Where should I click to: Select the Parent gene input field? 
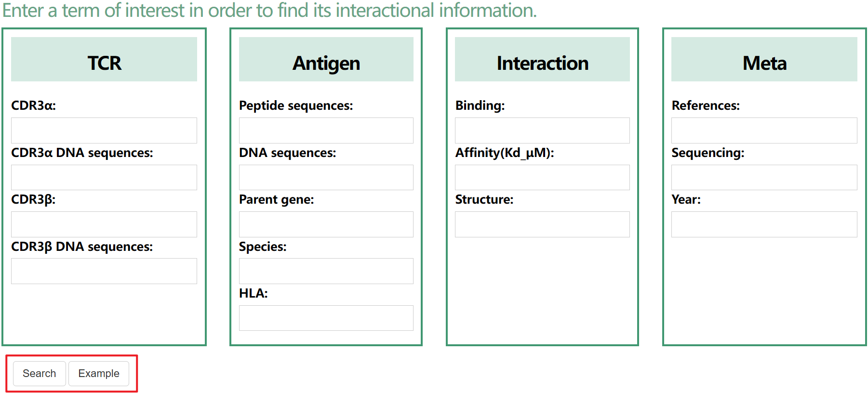pyautogui.click(x=326, y=224)
